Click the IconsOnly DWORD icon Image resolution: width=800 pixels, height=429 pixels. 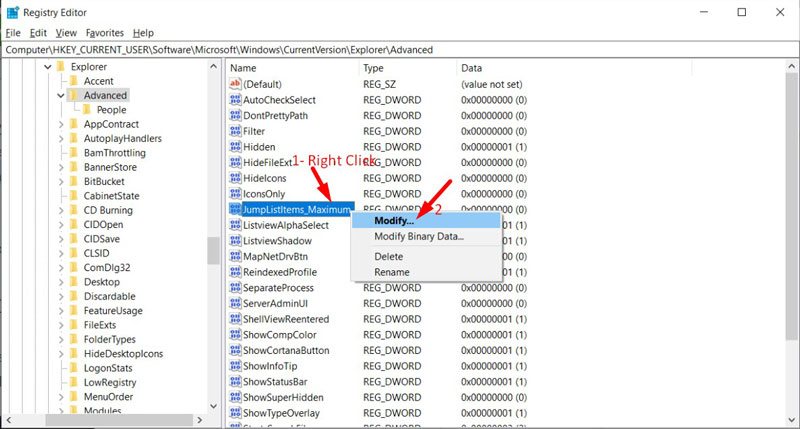point(235,194)
